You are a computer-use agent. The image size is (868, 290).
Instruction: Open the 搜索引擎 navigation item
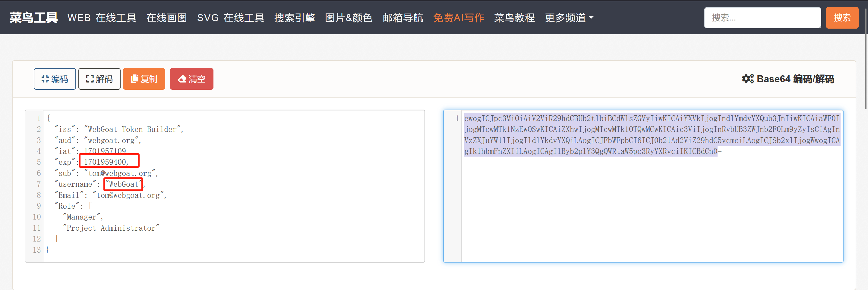pos(295,18)
